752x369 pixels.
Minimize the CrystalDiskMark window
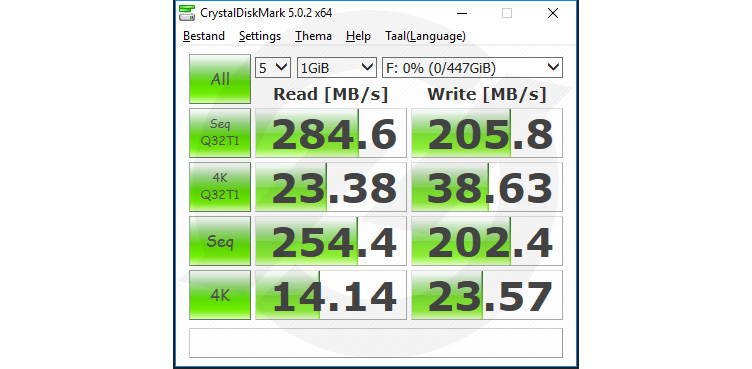point(461,13)
